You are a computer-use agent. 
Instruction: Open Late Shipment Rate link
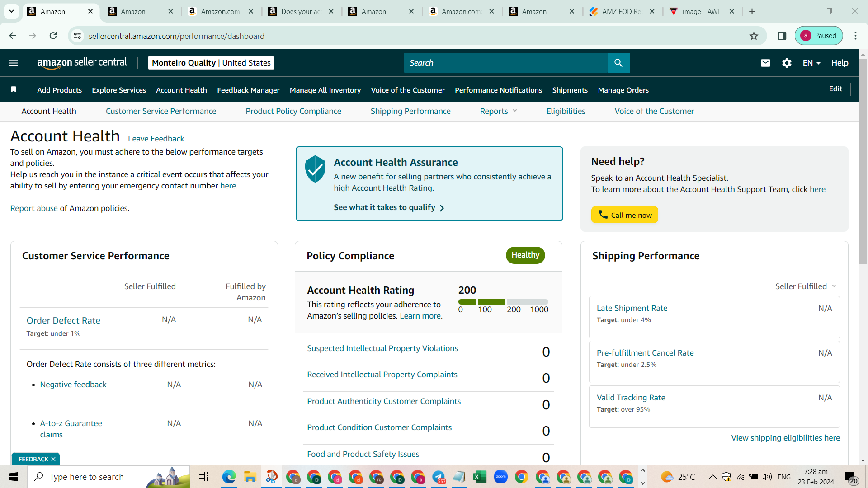pyautogui.click(x=632, y=308)
